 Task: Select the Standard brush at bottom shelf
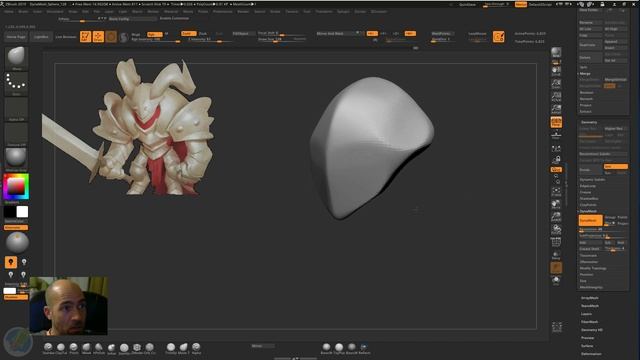(48, 348)
